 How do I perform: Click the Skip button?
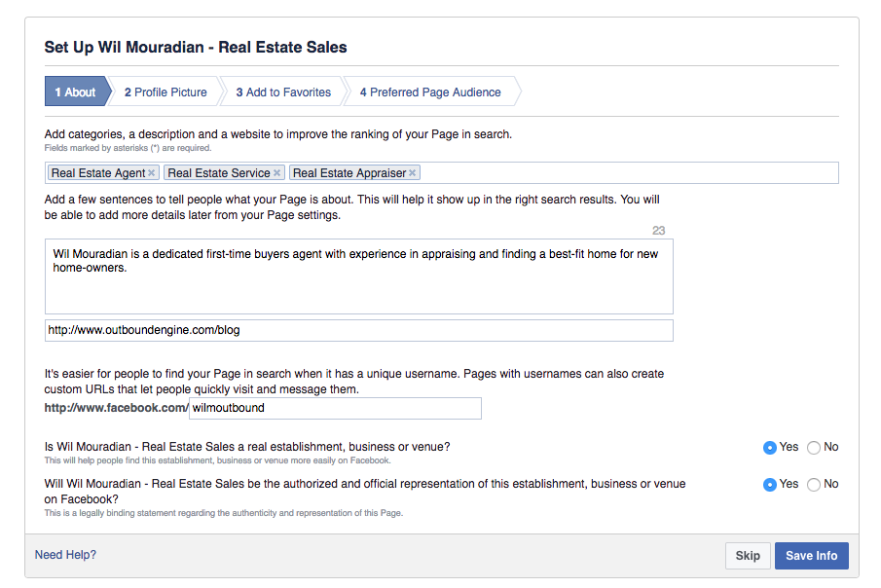747,555
